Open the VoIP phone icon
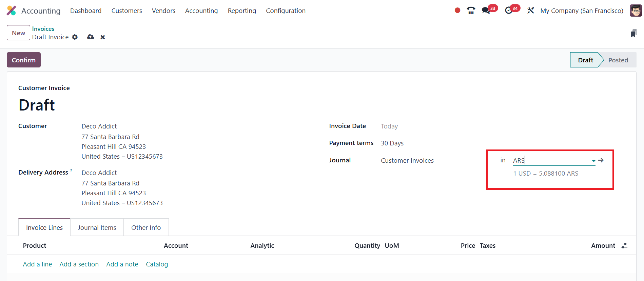 (x=471, y=11)
